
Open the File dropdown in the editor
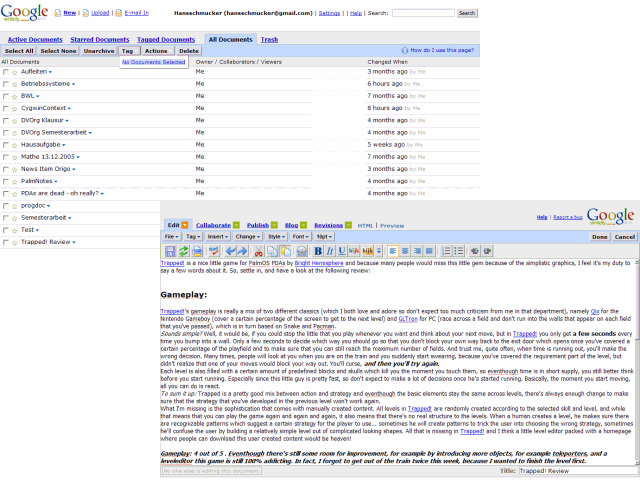coord(172,237)
